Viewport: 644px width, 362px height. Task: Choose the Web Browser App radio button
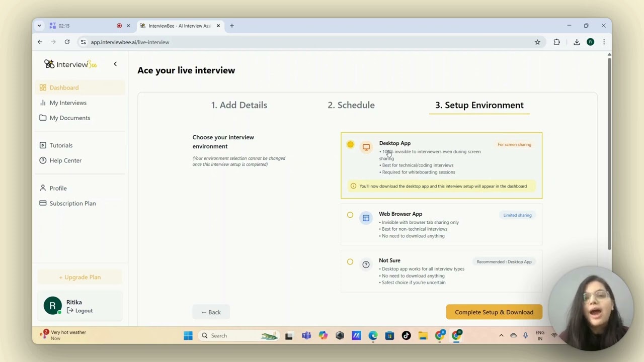(350, 215)
